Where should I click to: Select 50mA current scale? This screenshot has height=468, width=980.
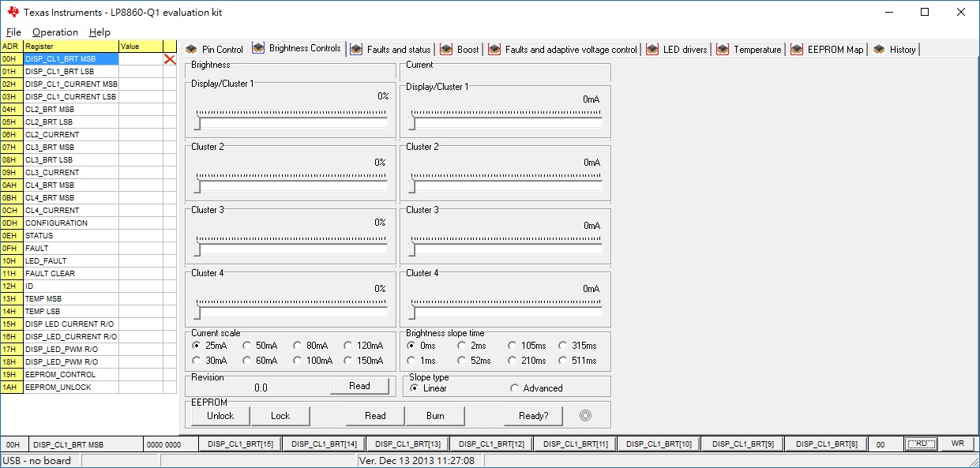tap(261, 346)
